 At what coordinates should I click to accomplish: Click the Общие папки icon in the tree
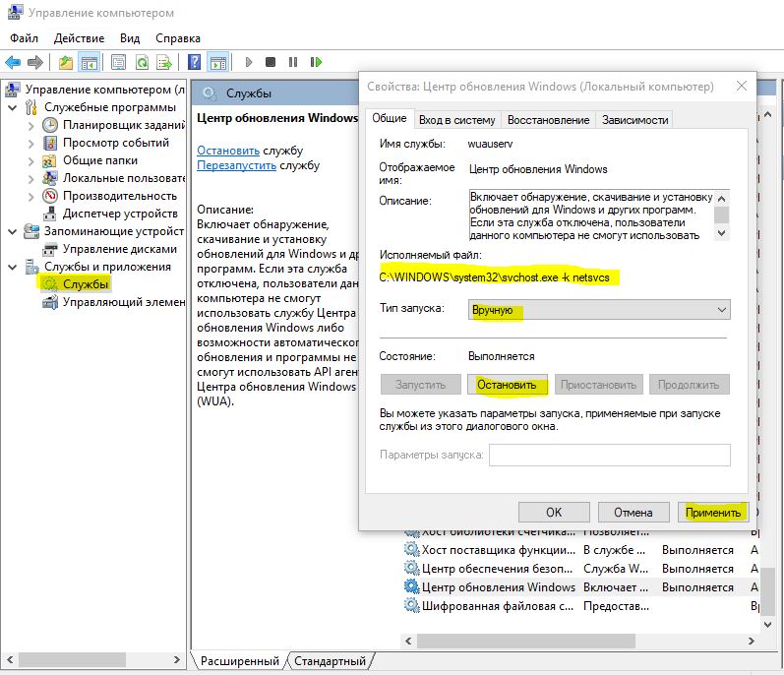coord(49,161)
